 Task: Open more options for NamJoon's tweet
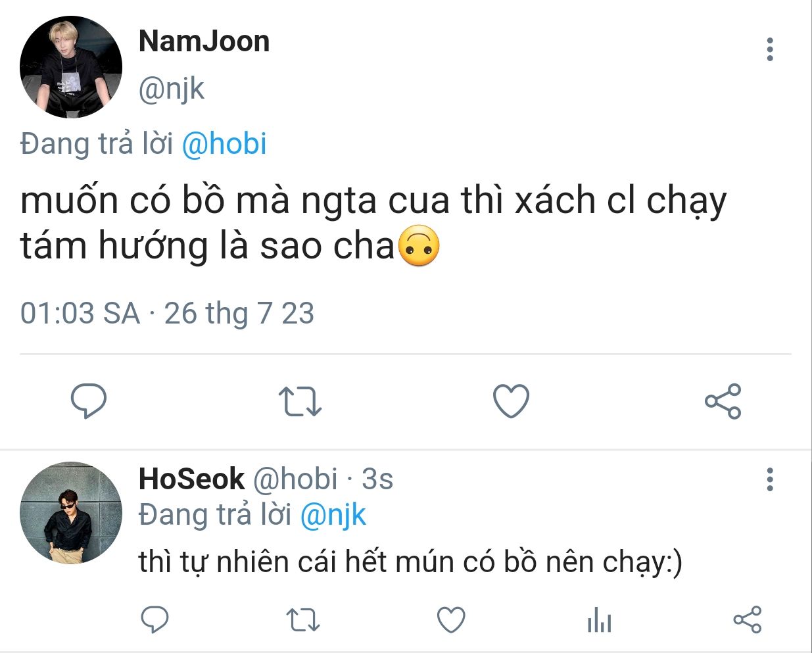coord(770,50)
